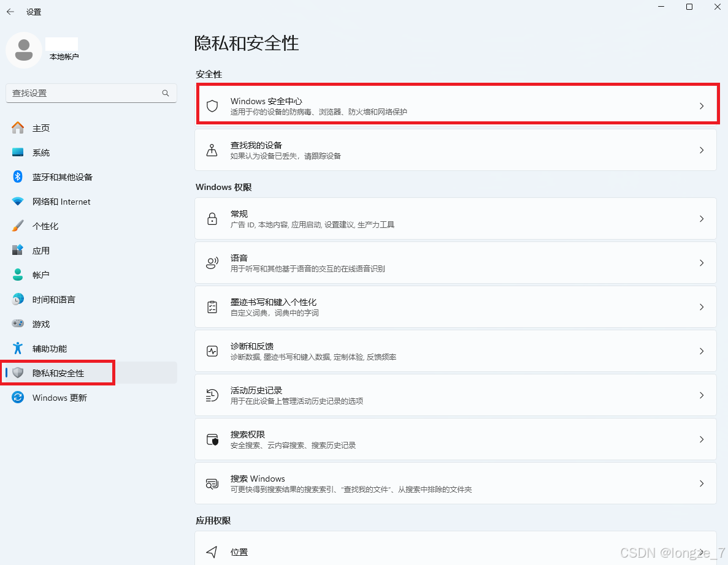
Task: Click the shield icon of Windows 安全中心
Action: pyautogui.click(x=212, y=106)
